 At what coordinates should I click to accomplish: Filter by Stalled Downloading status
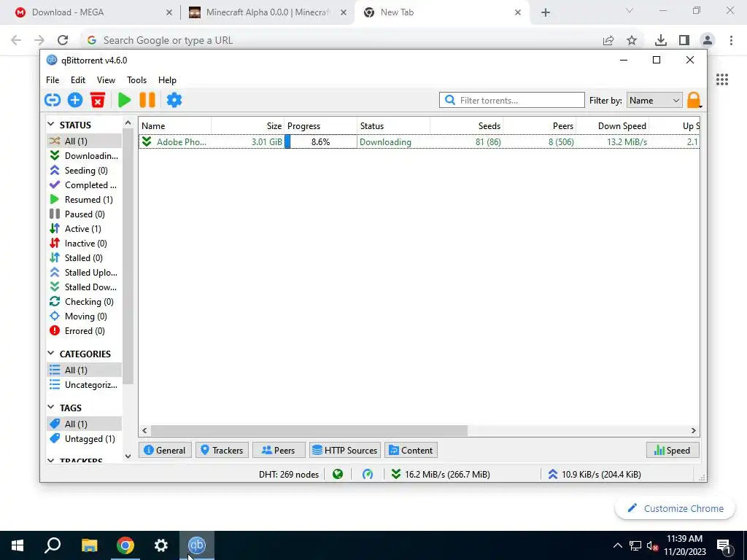(85, 287)
